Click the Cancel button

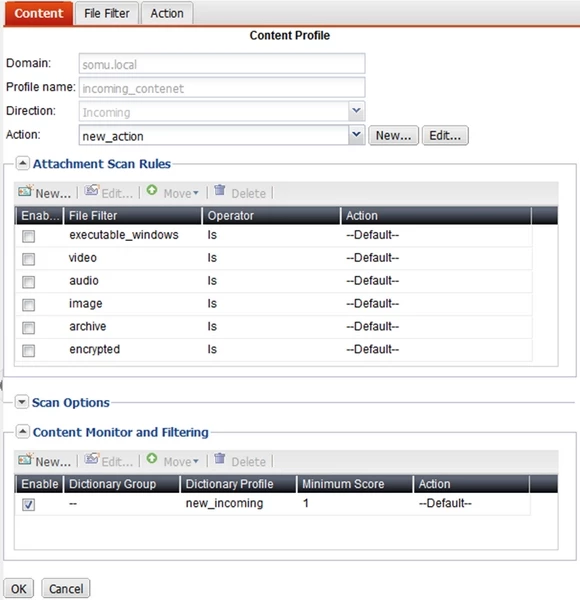(66, 589)
